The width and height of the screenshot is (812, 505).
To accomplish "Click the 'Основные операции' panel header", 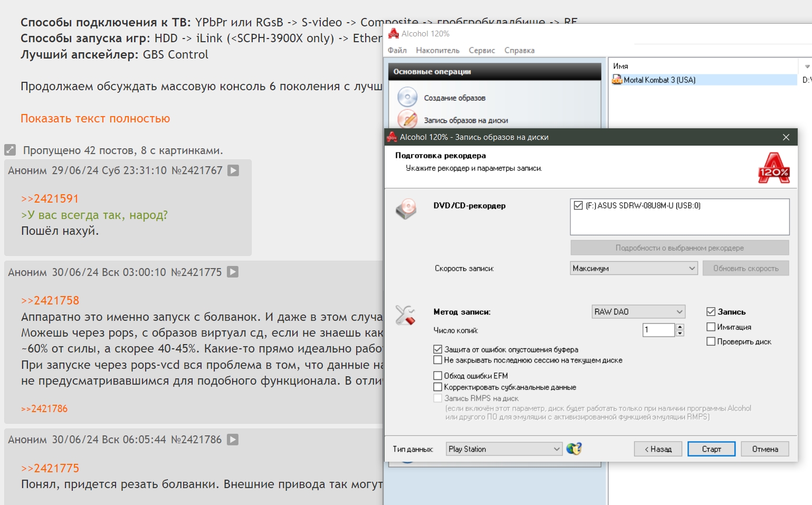I will tap(494, 72).
